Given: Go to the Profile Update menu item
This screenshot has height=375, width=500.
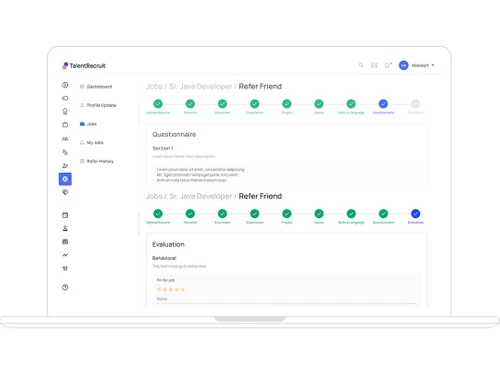Looking at the screenshot, I should [98, 105].
